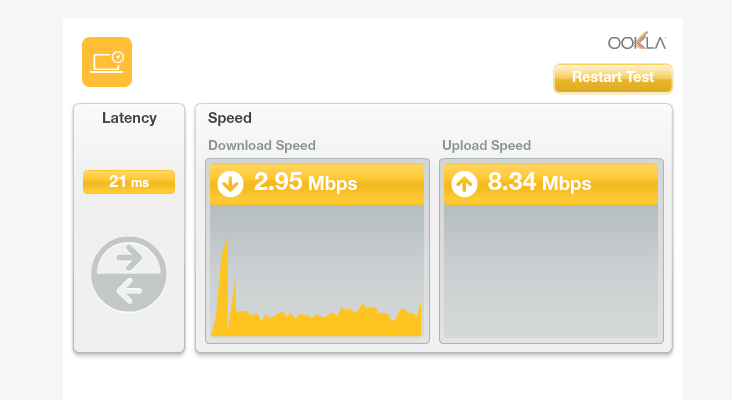This screenshot has width=732, height=400.
Task: Click the Ookla logo
Action: click(637, 42)
